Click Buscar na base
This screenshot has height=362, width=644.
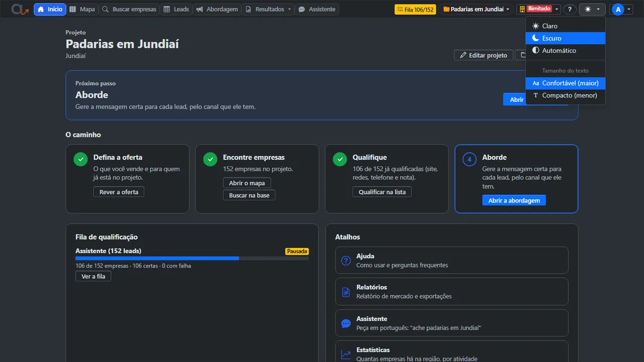[249, 195]
